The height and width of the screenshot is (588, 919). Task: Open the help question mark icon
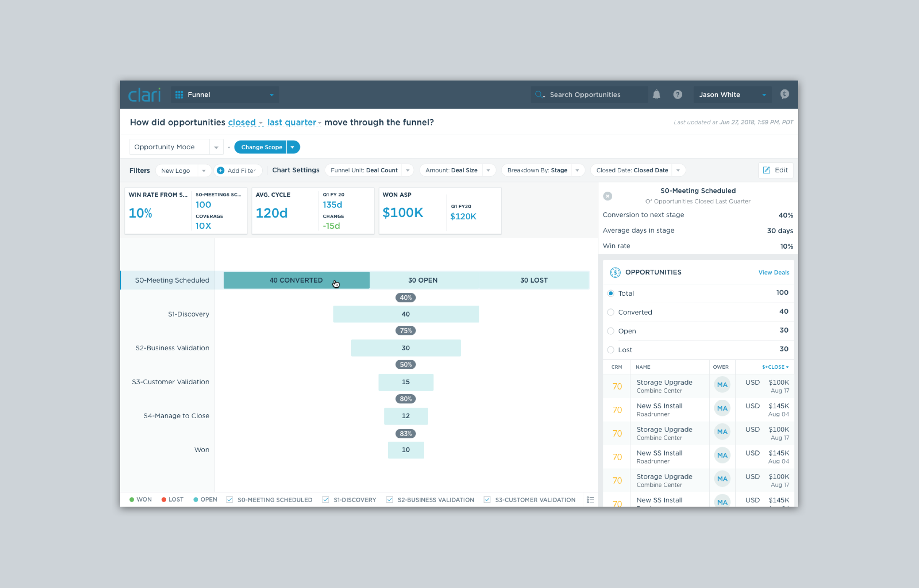click(677, 95)
